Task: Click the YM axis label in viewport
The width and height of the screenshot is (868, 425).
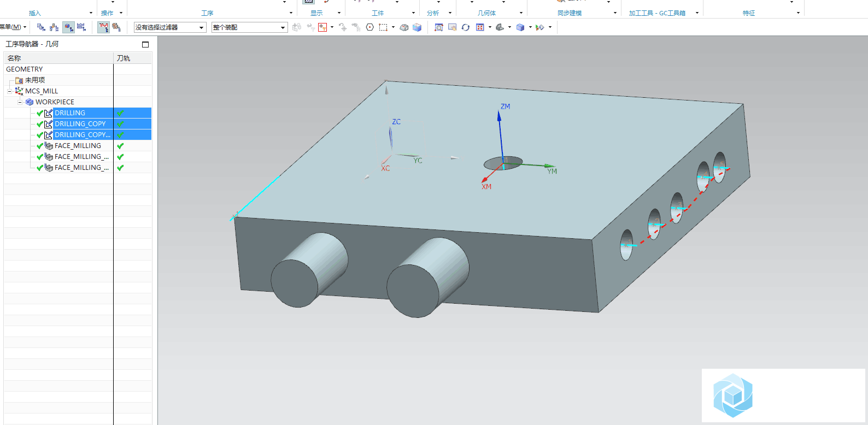Action: tap(552, 172)
